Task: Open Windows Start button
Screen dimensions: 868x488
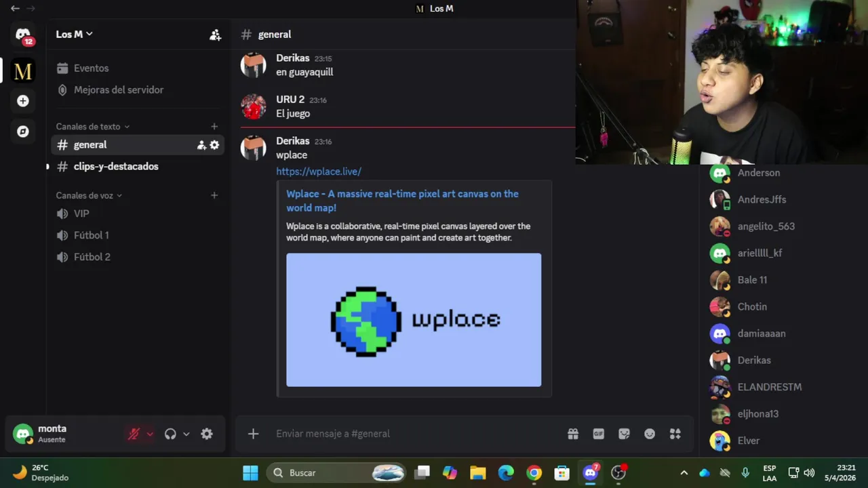Action: click(x=250, y=473)
